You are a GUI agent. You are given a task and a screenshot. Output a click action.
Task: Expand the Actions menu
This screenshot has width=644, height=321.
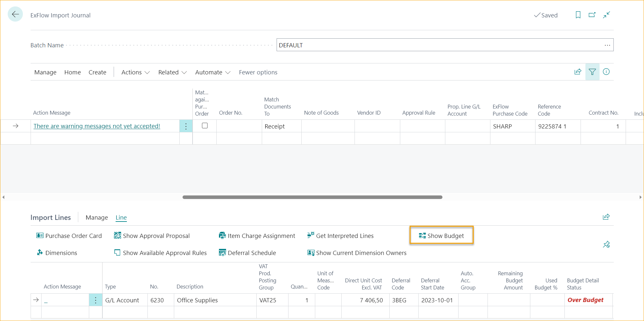pyautogui.click(x=135, y=72)
